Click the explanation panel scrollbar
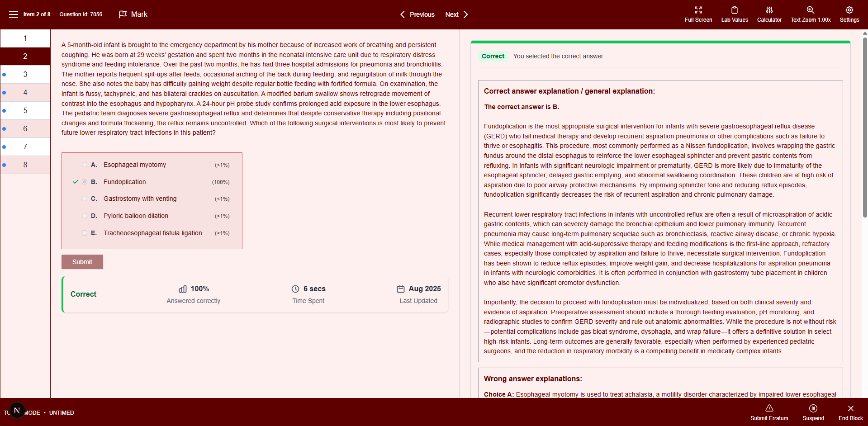 click(x=865, y=127)
